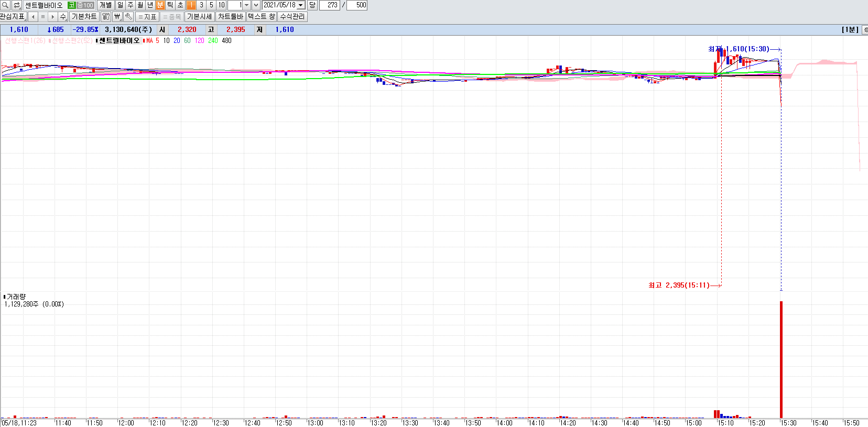Click the [1분] interval label
Screen dimensions: 868x427
(x=850, y=30)
